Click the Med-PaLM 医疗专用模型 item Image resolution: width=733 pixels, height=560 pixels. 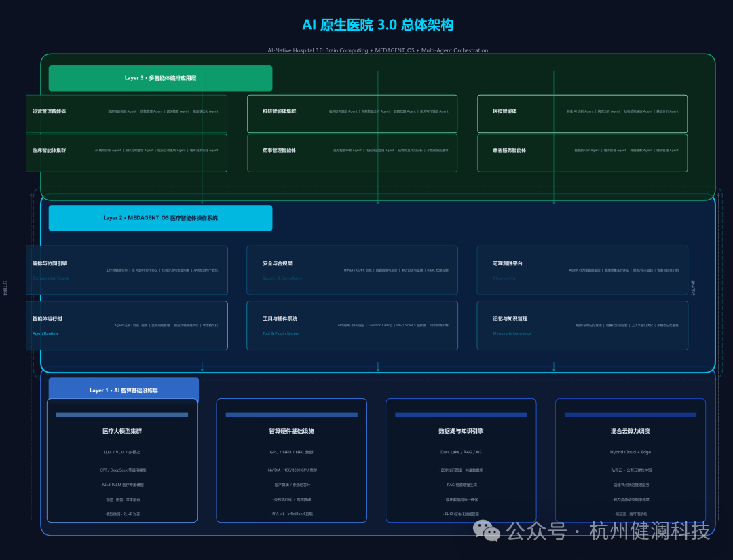(x=122, y=485)
